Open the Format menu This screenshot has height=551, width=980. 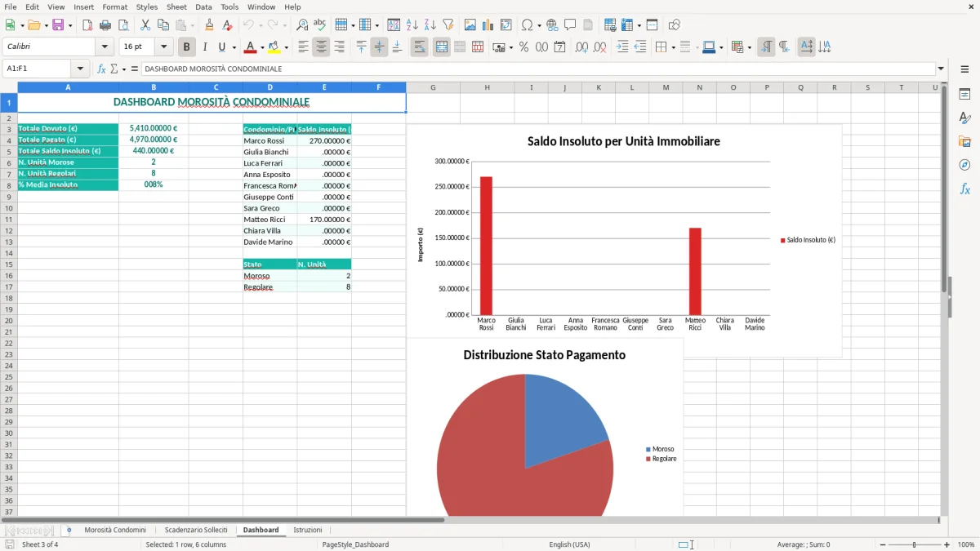click(114, 7)
